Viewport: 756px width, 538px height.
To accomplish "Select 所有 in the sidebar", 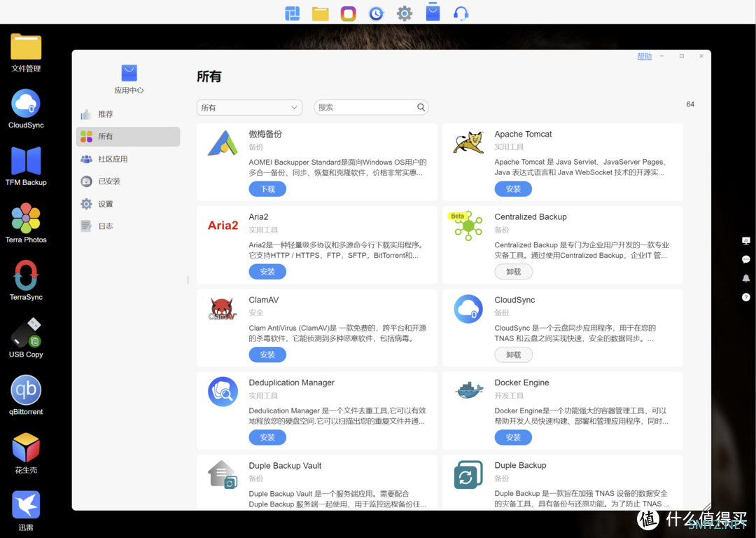I will tap(128, 137).
